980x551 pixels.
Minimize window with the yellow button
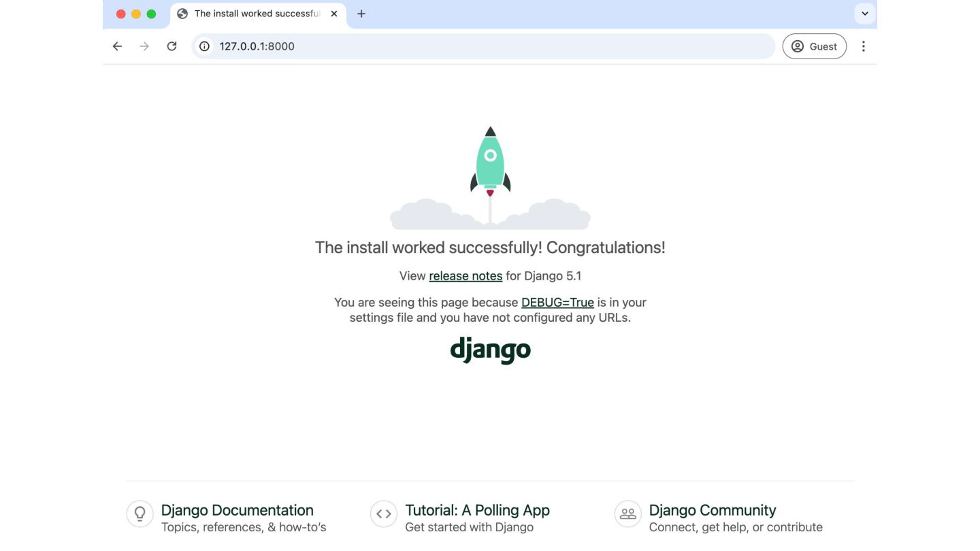(x=136, y=14)
